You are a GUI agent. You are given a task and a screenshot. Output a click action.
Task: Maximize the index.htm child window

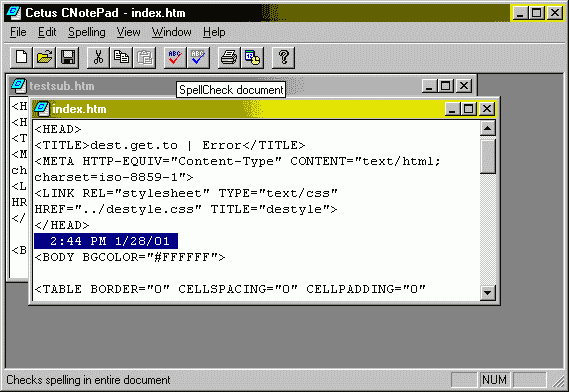[468, 109]
